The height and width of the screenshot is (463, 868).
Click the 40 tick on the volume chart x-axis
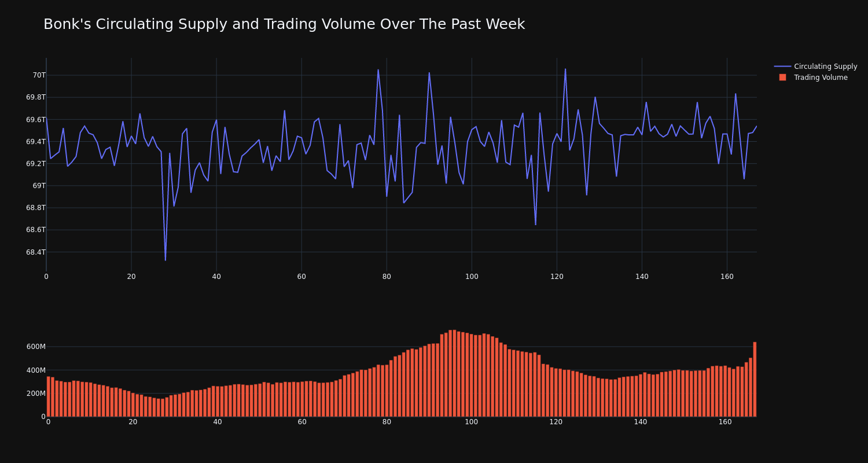[x=218, y=422]
